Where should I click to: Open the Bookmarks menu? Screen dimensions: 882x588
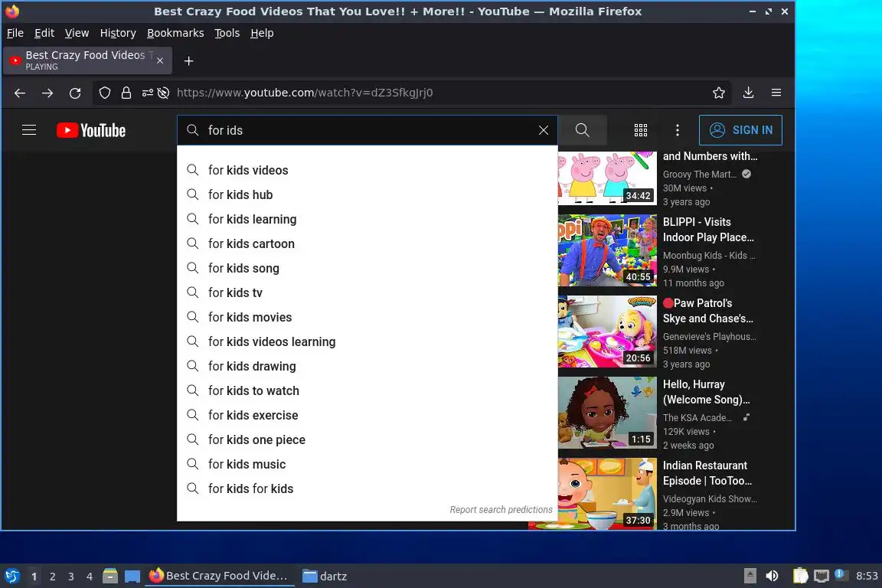175,33
